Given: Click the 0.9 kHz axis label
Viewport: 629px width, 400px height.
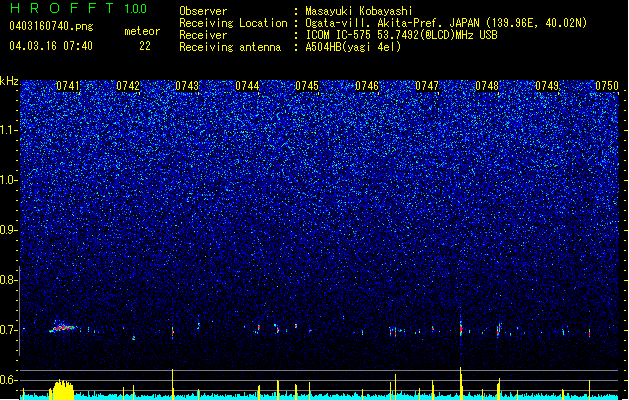Looking at the screenshot, I should click(8, 230).
